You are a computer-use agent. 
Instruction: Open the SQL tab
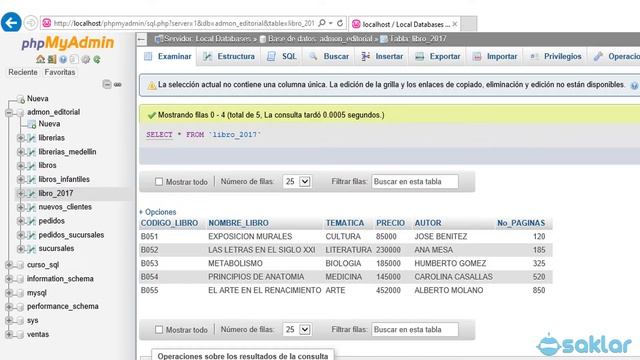point(282,56)
